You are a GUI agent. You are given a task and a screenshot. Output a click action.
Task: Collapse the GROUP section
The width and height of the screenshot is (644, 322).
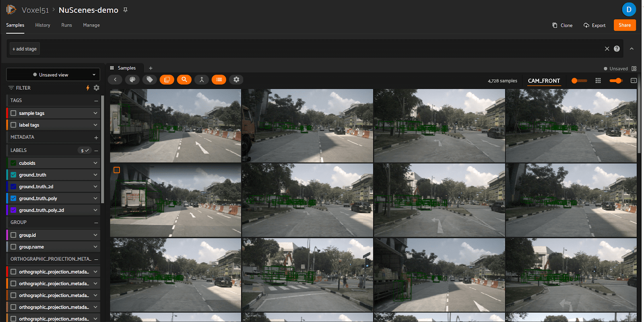click(x=96, y=223)
